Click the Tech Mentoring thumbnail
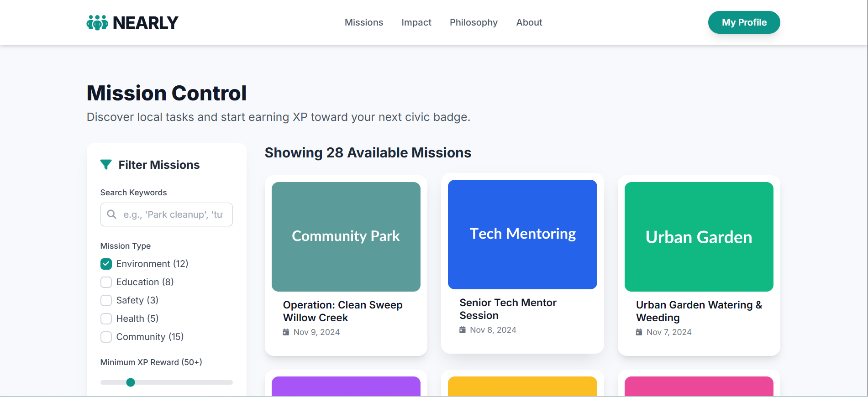The width and height of the screenshot is (868, 397). point(522,235)
